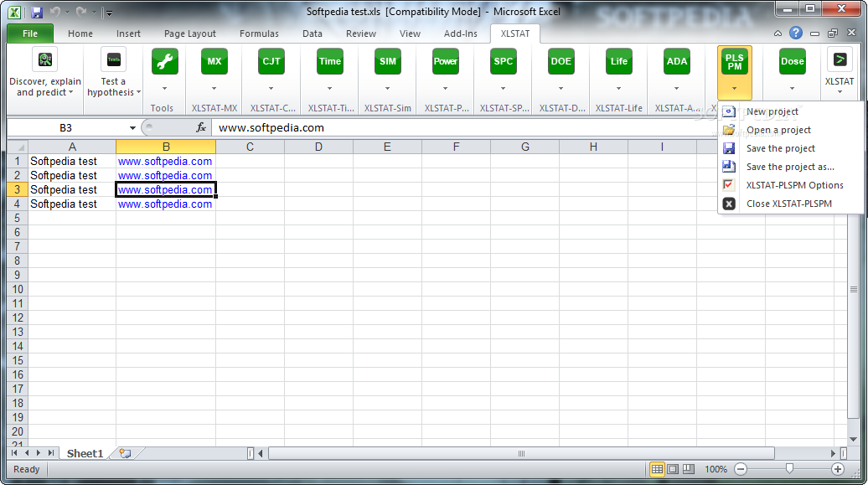Click the zoom out minus button
The width and height of the screenshot is (868, 485).
(x=741, y=469)
